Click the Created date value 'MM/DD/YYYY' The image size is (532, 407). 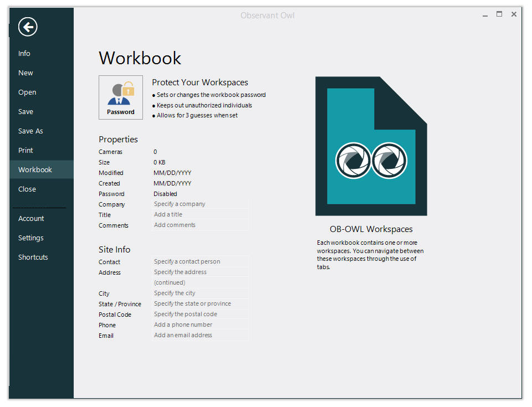[x=172, y=183]
